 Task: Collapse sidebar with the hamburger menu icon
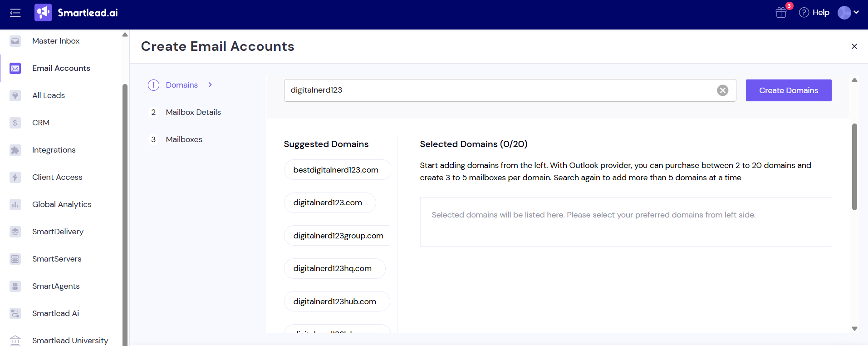pyautogui.click(x=15, y=13)
